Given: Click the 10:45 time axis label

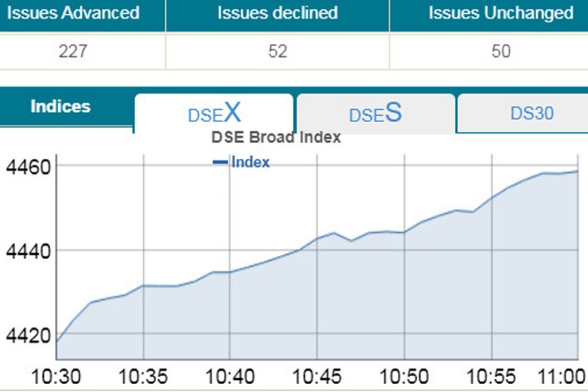Looking at the screenshot, I should click(317, 377).
